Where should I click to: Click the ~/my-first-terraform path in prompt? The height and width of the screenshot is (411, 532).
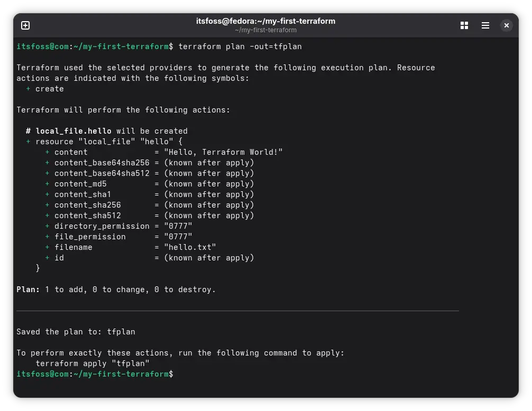120,374
